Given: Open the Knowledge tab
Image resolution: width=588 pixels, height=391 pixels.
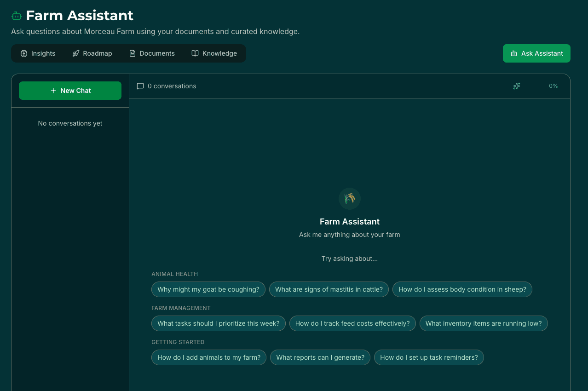Looking at the screenshot, I should 214,53.
